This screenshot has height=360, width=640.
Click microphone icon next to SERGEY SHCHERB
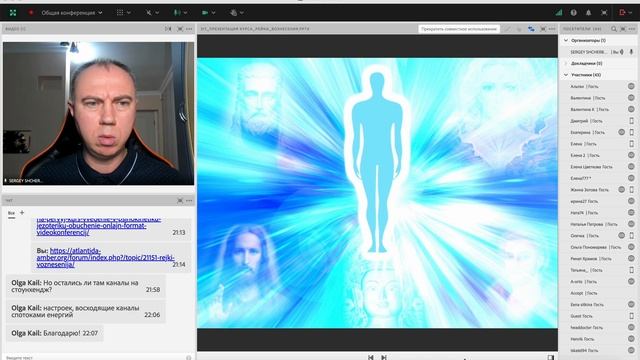pos(631,52)
